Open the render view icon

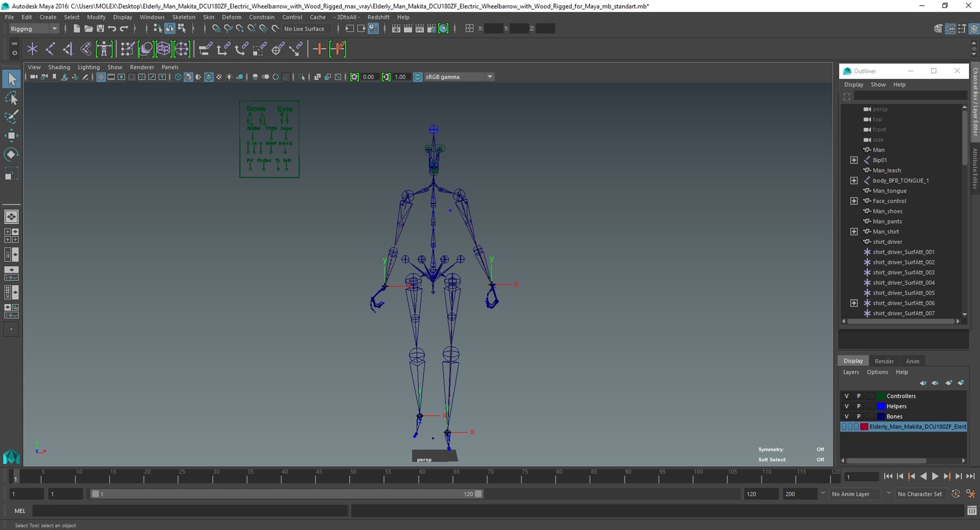396,29
